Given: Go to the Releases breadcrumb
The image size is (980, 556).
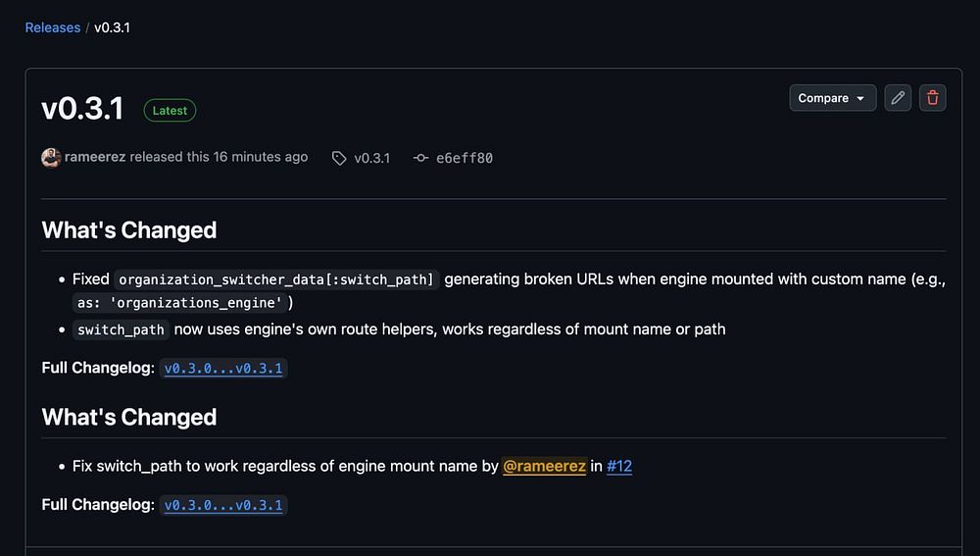Looking at the screenshot, I should (x=53, y=27).
